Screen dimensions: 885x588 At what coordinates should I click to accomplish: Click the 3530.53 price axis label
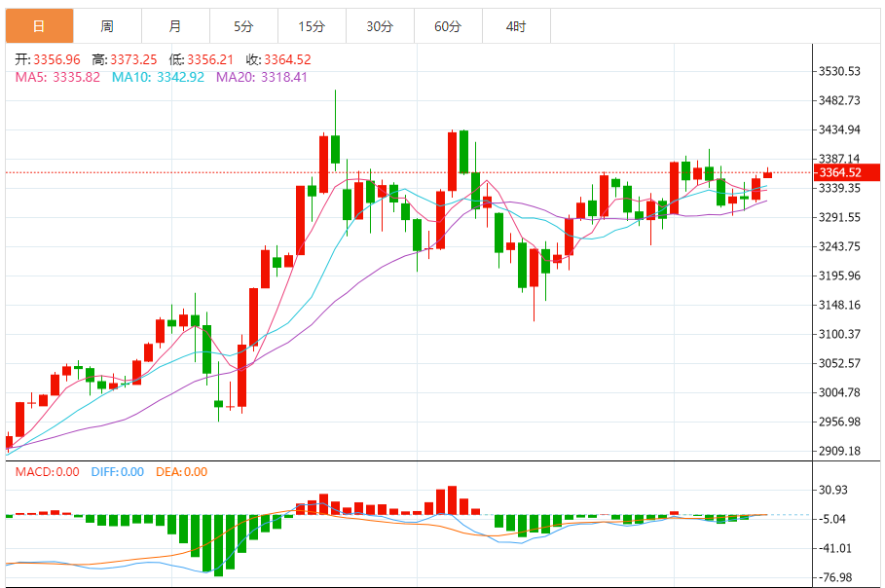[x=839, y=71]
